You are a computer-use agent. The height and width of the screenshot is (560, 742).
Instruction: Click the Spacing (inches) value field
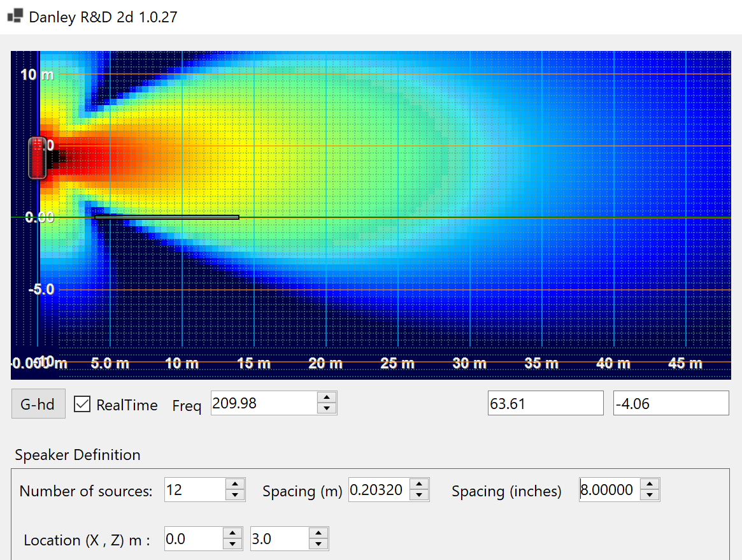pos(610,490)
